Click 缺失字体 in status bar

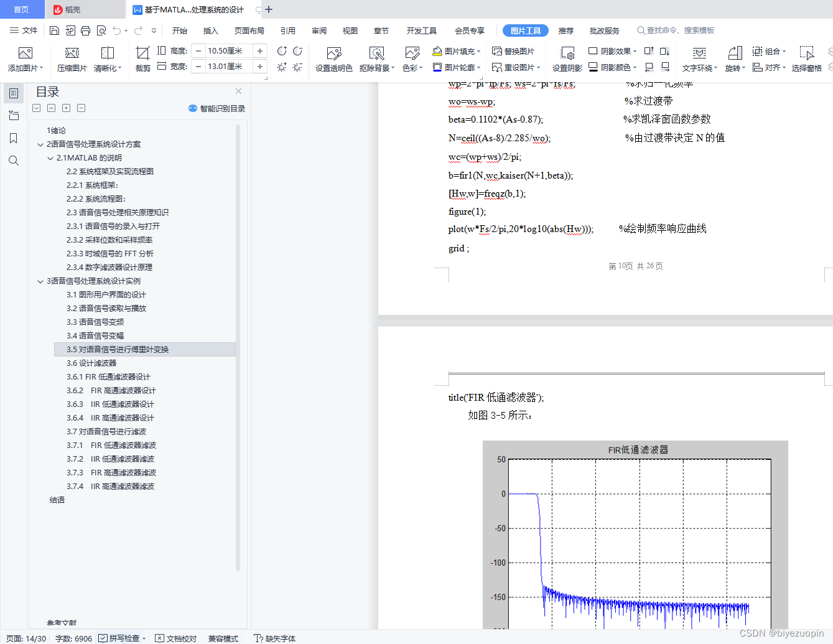coord(274,638)
